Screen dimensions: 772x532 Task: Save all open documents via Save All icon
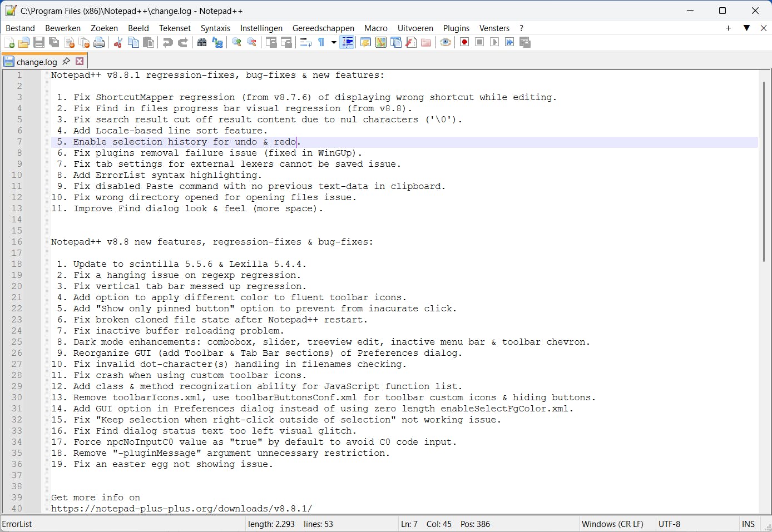(54, 42)
